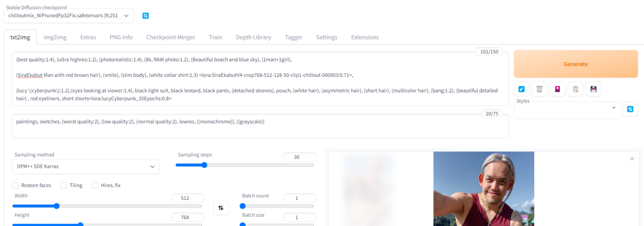The height and width of the screenshot is (226, 644).
Task: Click the Batch count number field
Action: pos(299,198)
